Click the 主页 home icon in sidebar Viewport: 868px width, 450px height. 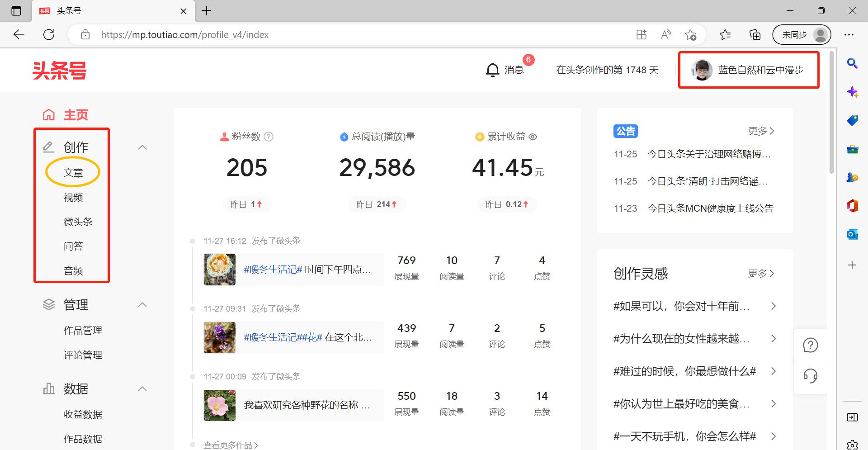click(x=49, y=114)
